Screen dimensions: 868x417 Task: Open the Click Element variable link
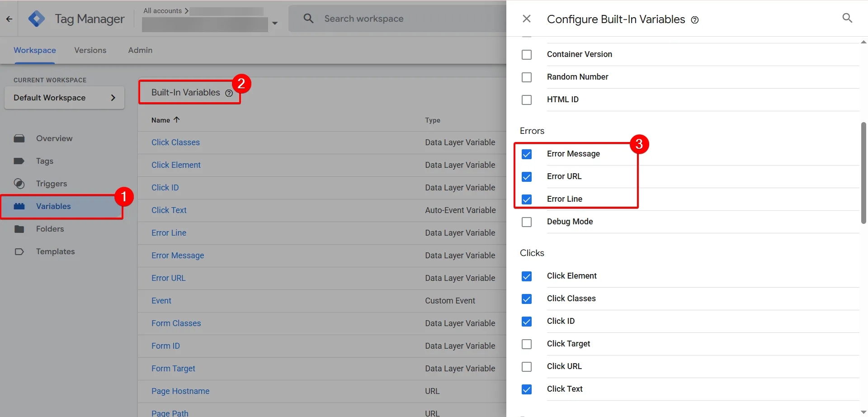pos(176,165)
